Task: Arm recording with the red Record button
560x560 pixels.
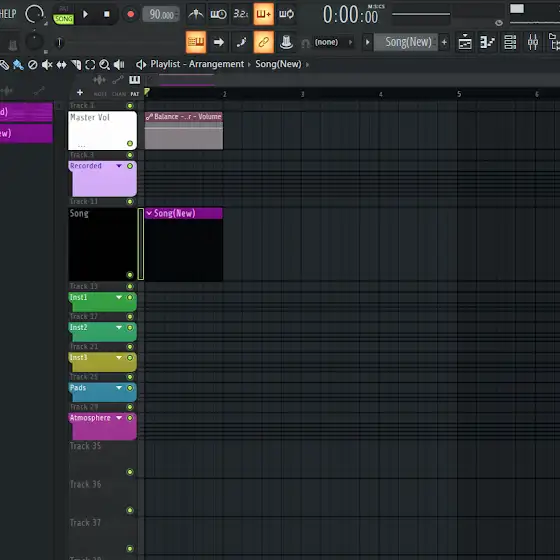Action: click(130, 14)
